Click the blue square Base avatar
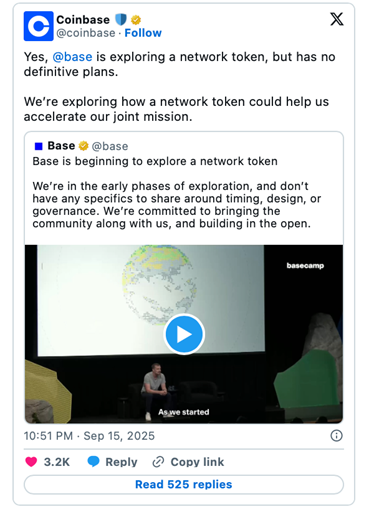 [x=39, y=146]
